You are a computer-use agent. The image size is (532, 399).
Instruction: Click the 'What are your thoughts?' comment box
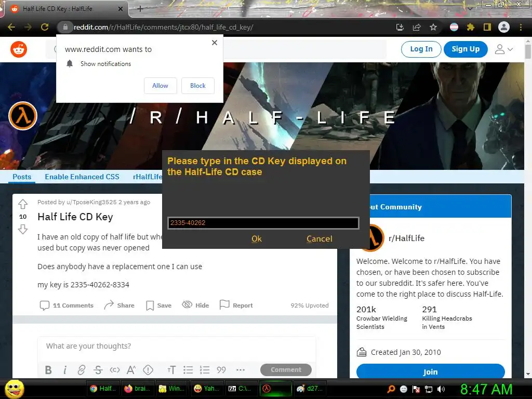point(177,346)
